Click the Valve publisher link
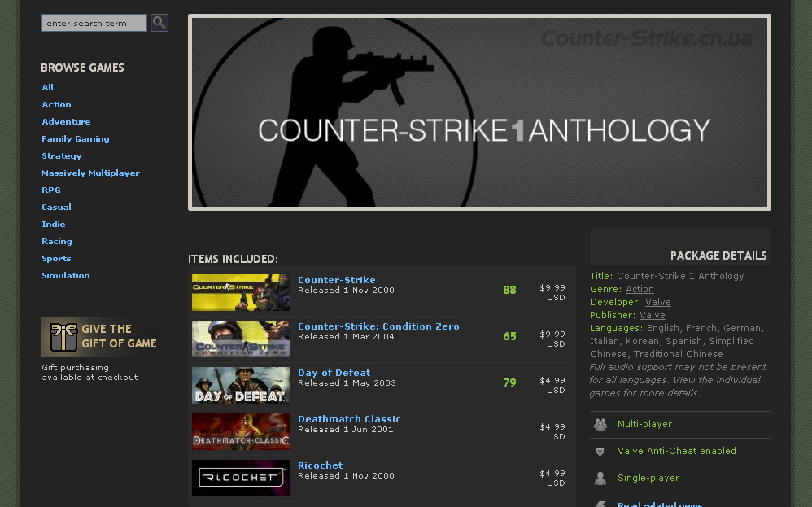The height and width of the screenshot is (507, 812). click(652, 315)
